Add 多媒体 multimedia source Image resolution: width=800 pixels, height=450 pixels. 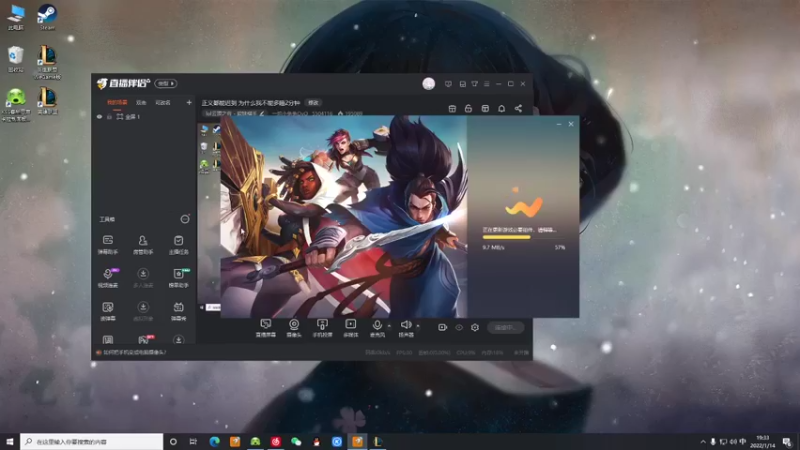(351, 328)
